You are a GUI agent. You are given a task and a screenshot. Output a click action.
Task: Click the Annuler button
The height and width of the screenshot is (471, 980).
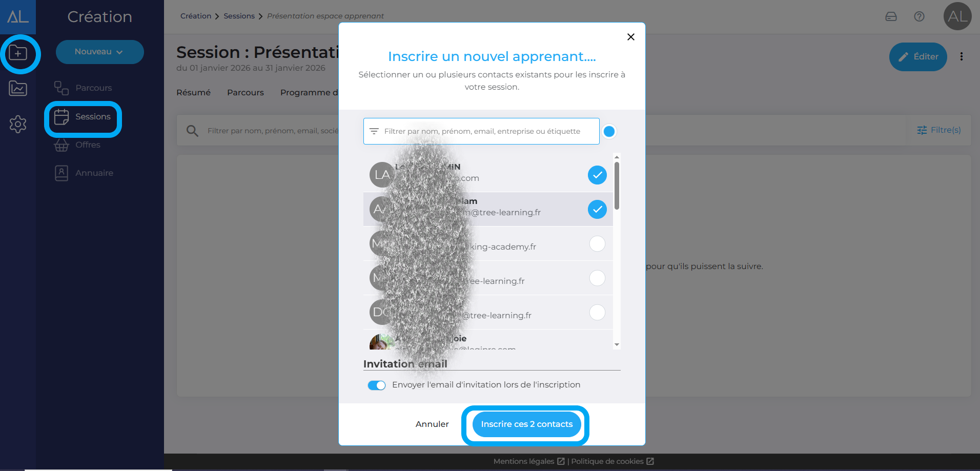coord(432,424)
